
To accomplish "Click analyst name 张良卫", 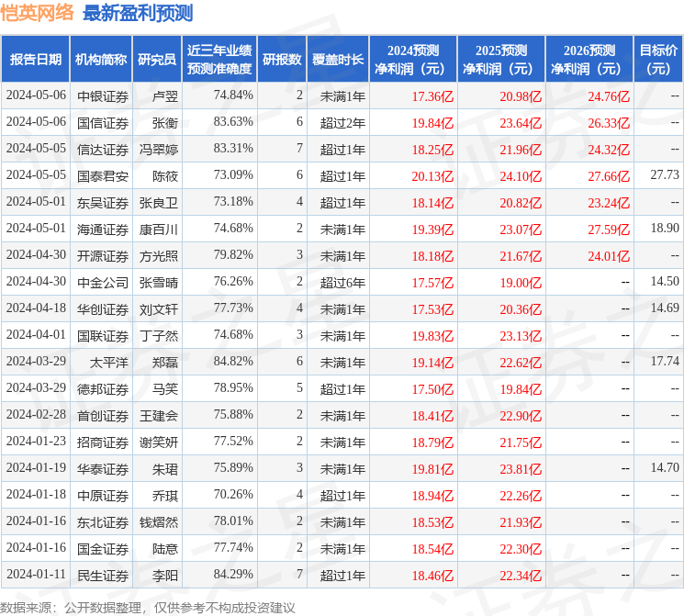I will 158,203.
